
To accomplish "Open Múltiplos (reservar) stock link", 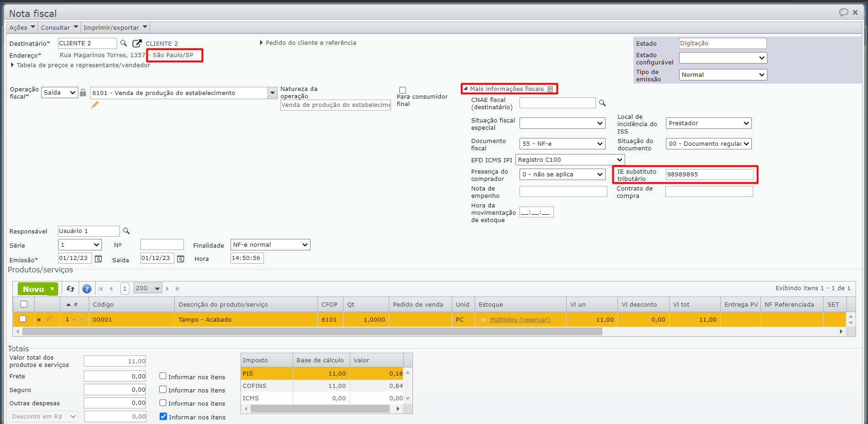I will click(520, 320).
